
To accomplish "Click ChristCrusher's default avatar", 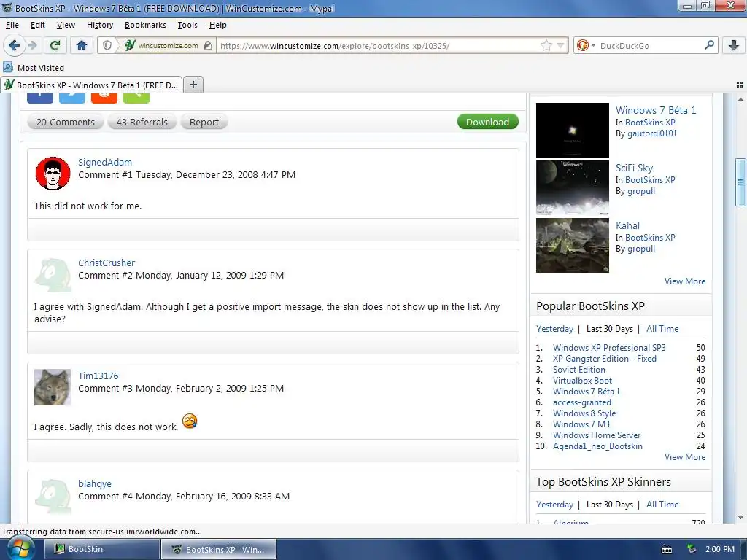I will pyautogui.click(x=53, y=274).
